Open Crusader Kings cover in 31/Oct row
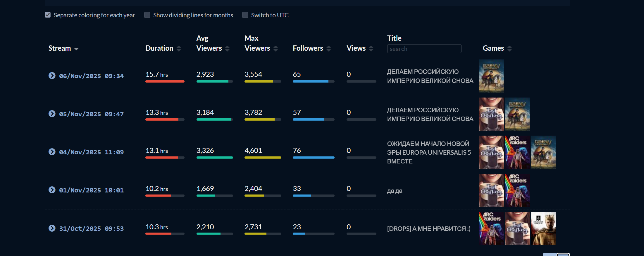Screen dimensions: 644x256 [543, 228]
